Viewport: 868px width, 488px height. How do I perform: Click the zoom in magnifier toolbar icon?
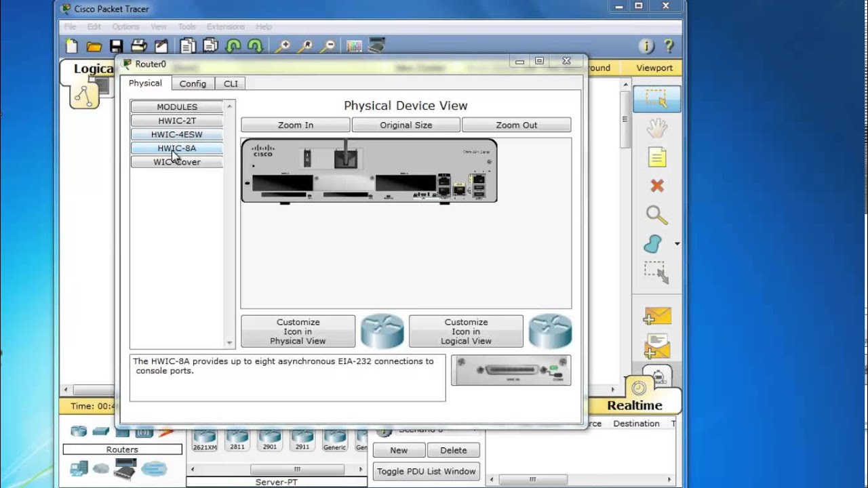[282, 46]
